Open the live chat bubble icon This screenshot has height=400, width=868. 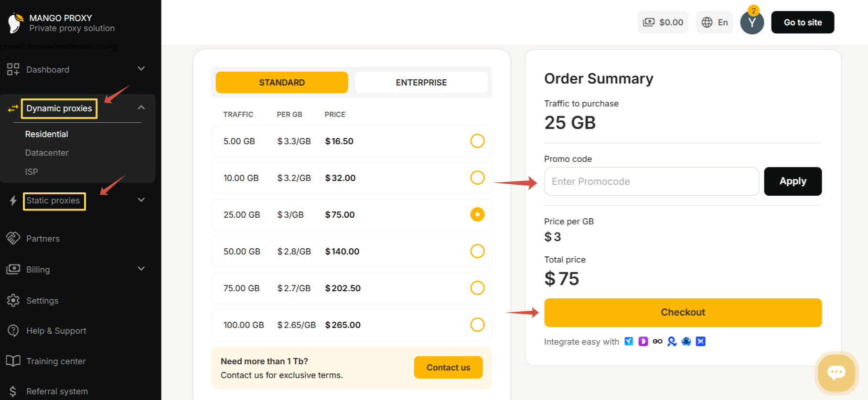coord(836,372)
